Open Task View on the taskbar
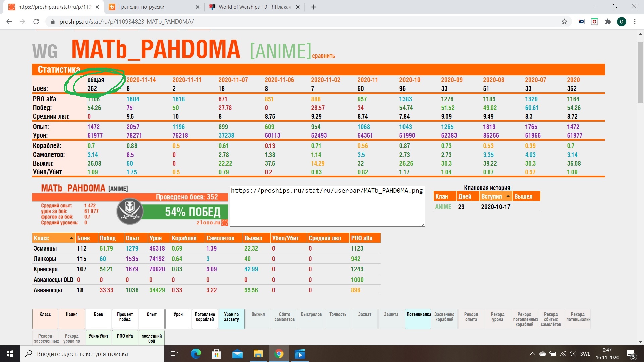644x362 pixels. click(174, 354)
